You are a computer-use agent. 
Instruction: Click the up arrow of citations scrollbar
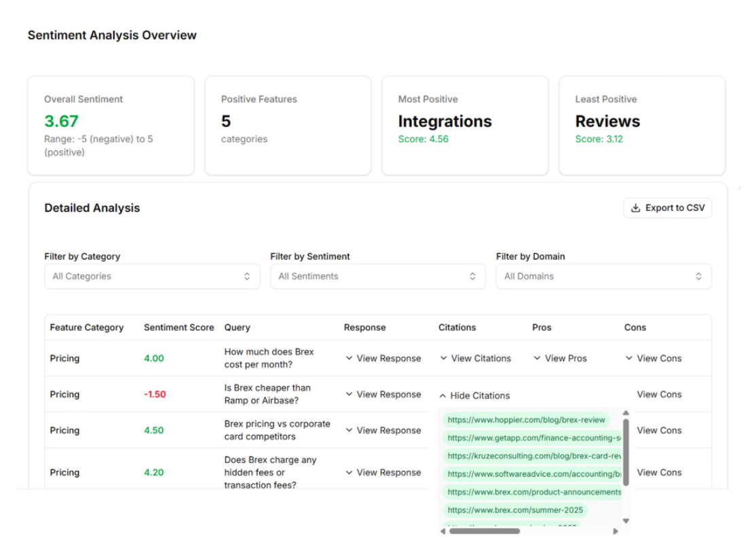click(x=626, y=413)
